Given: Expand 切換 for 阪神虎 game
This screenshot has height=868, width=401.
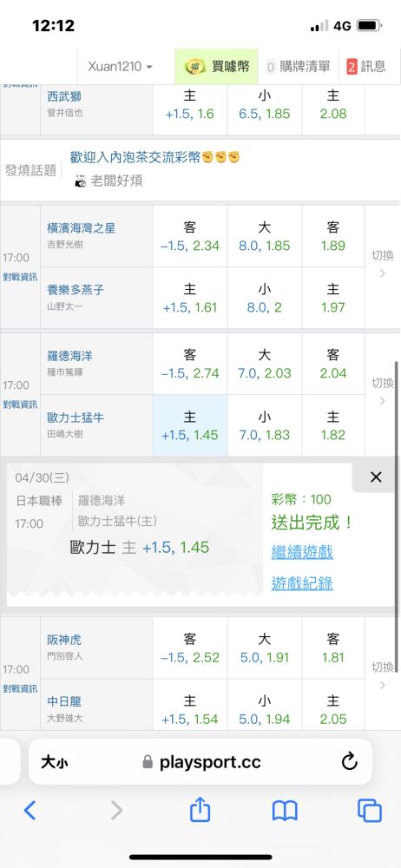Looking at the screenshot, I should [x=383, y=675].
